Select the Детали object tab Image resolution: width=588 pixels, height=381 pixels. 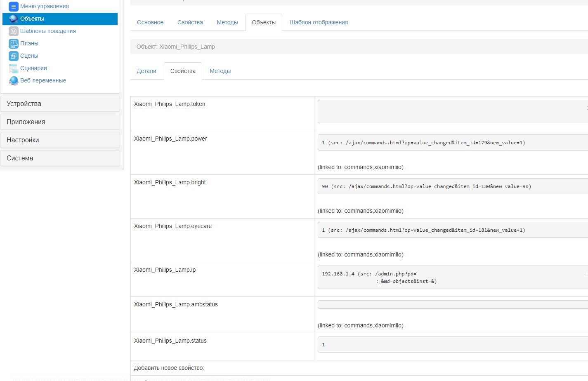(146, 71)
